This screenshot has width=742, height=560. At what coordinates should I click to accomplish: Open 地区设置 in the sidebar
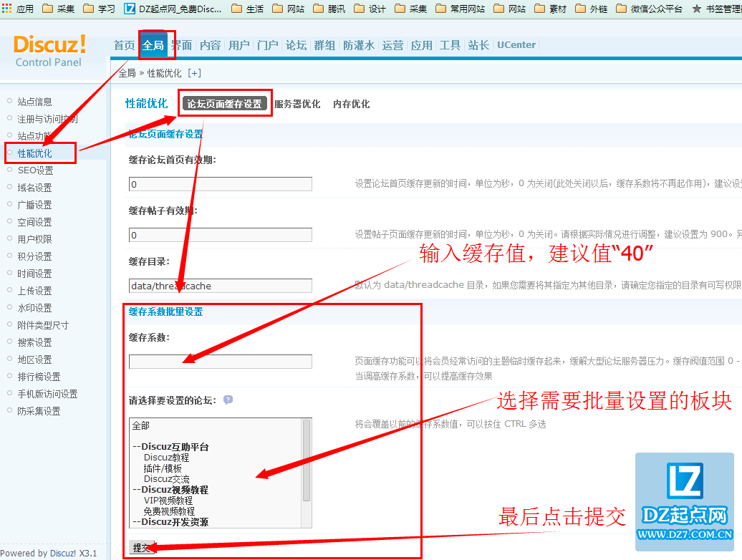[x=34, y=359]
